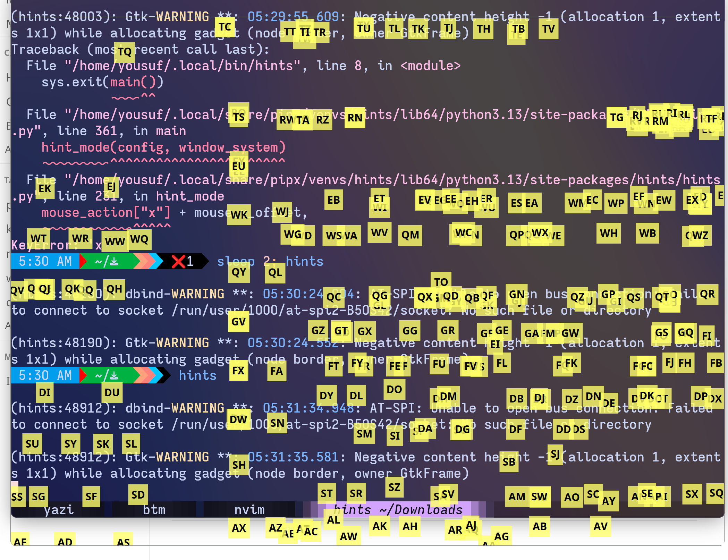Click the 5:30 AM segment before 'hints' command
Screen dimensions: 728x560
pos(45,375)
